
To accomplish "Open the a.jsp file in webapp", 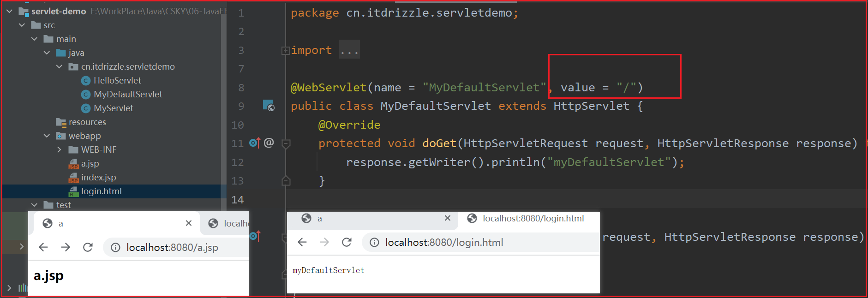I will [90, 163].
